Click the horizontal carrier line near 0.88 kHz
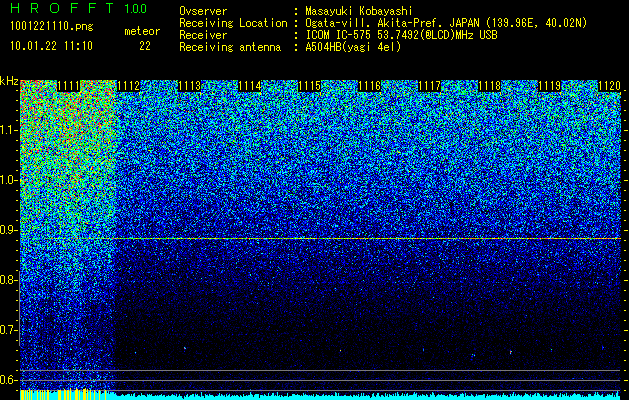Image resolution: width=629 pixels, height=400 pixels. tap(320, 238)
